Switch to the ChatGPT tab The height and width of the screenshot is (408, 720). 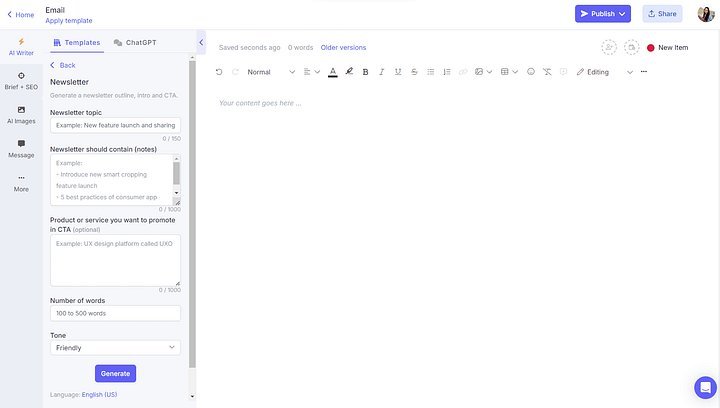(135, 42)
